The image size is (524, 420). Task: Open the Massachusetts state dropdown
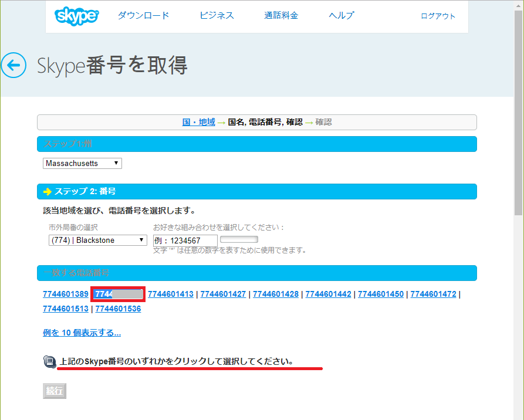coord(82,164)
